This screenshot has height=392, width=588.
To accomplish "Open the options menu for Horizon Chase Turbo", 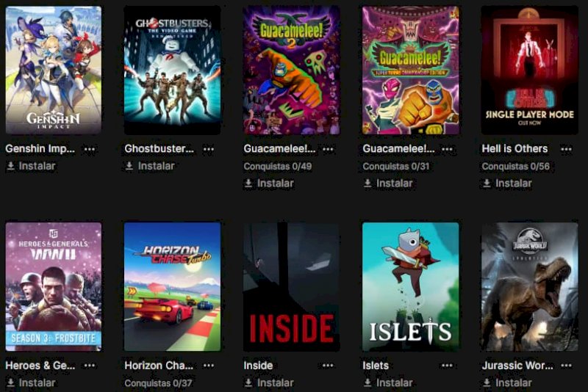I will [209, 366].
